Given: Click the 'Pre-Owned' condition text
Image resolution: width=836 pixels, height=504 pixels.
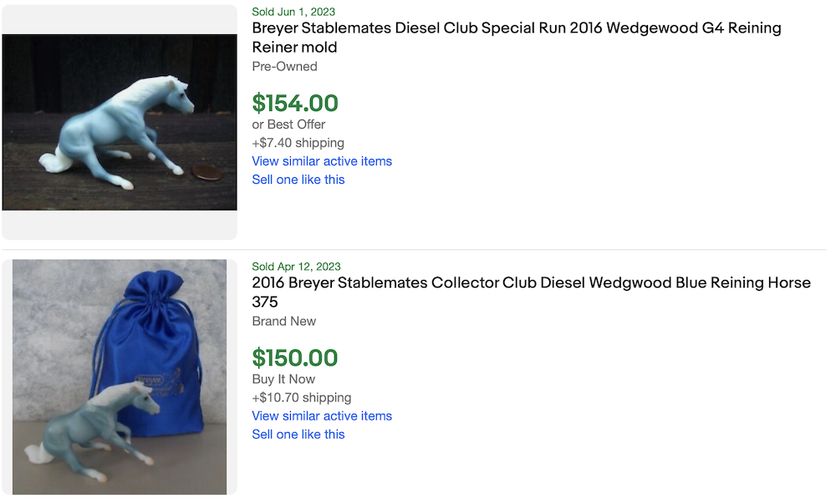Looking at the screenshot, I should click(284, 67).
